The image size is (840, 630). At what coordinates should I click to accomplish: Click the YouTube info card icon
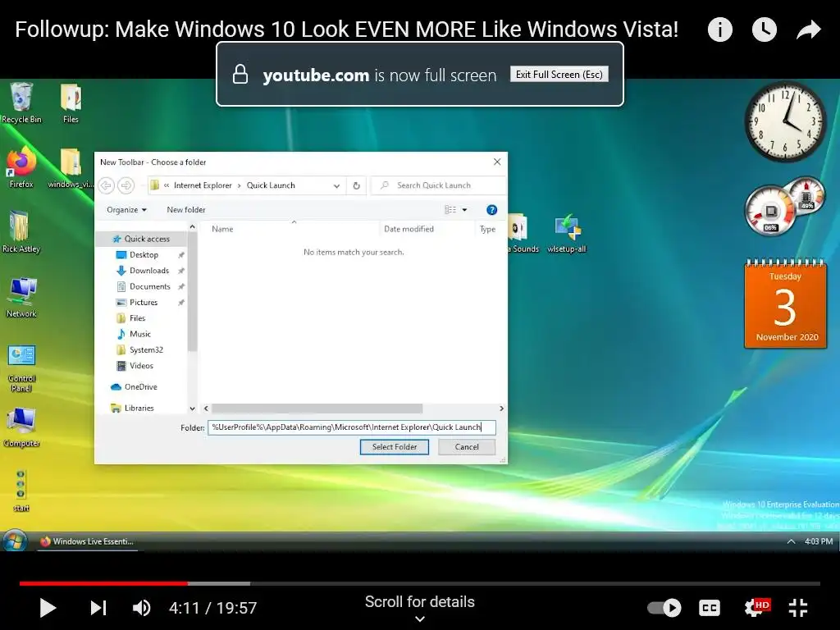coord(719,30)
